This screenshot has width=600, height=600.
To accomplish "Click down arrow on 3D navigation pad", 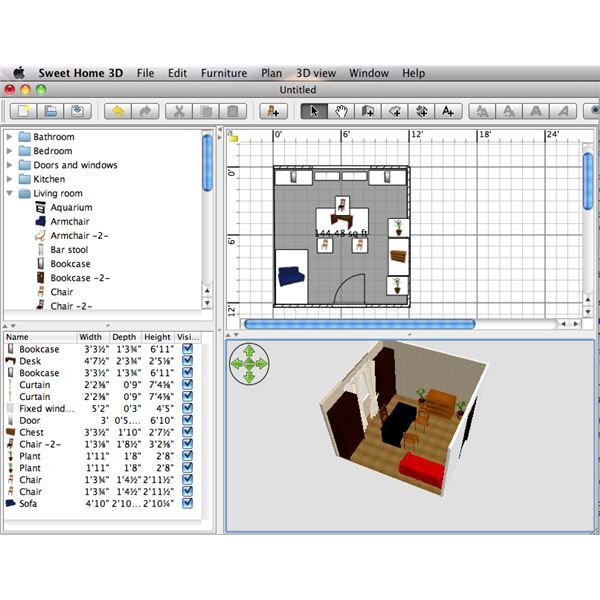I will 249,377.
